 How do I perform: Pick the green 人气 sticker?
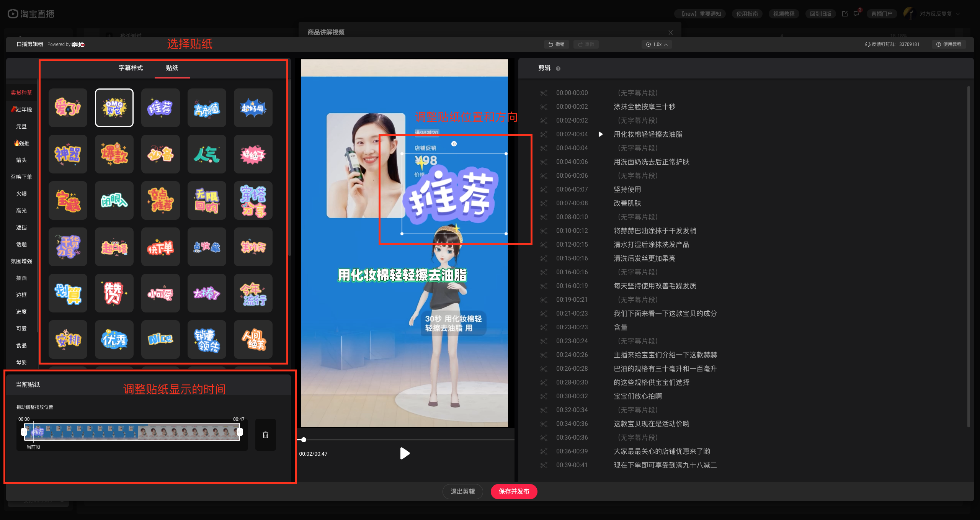[x=207, y=154]
